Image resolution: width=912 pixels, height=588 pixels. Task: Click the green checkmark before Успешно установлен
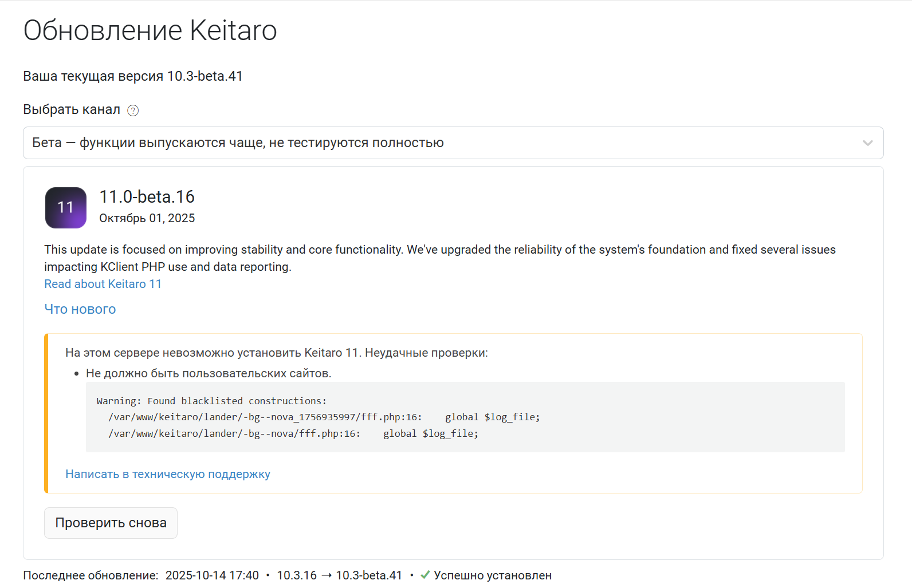click(x=425, y=575)
